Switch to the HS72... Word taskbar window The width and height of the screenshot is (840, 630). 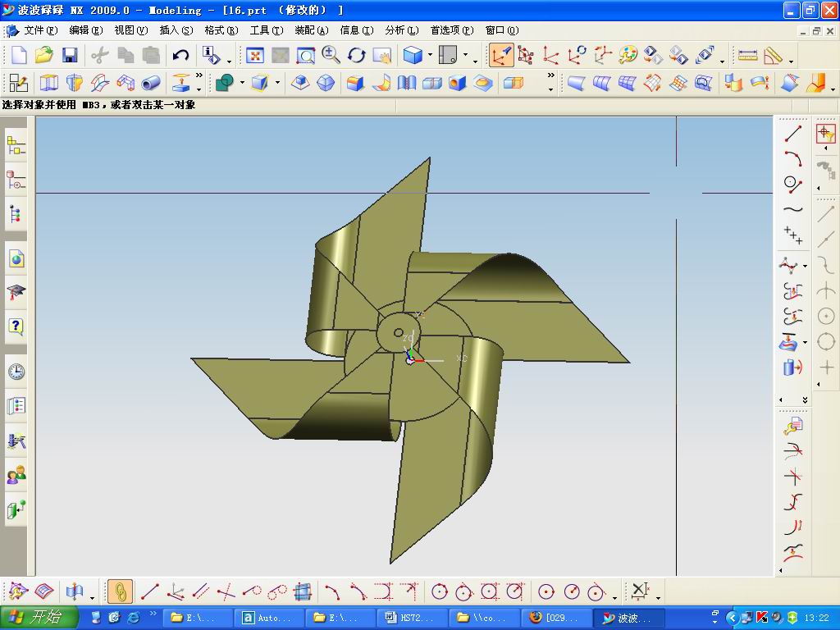[413, 618]
